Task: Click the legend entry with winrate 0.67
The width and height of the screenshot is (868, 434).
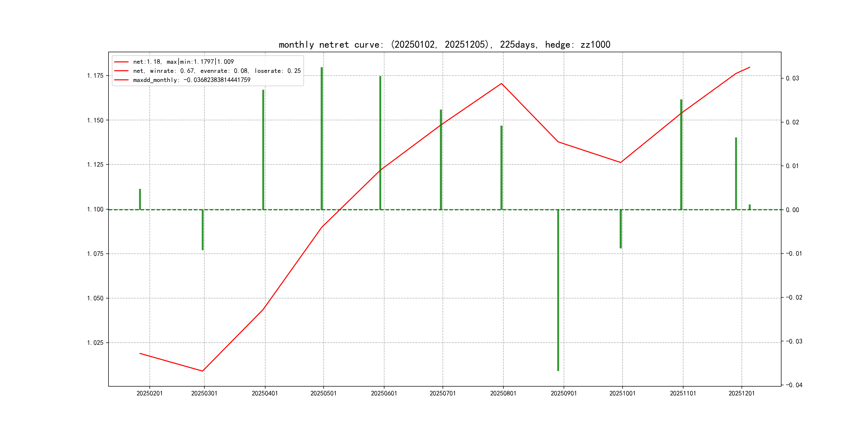Action: (217, 71)
